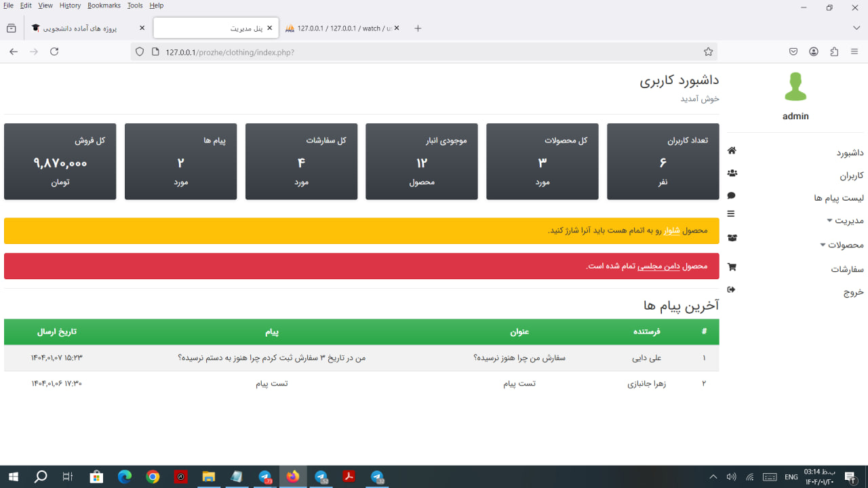Image resolution: width=868 pixels, height=488 pixels.
Task: Open orders using the shopping cart icon
Action: 731,266
